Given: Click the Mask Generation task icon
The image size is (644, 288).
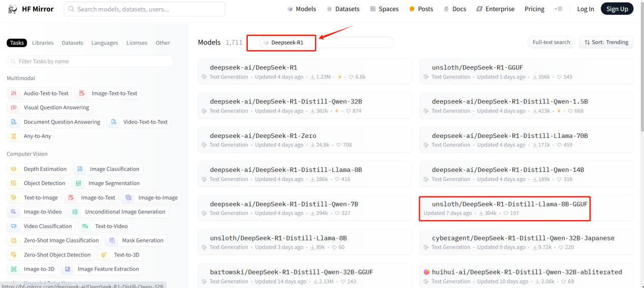Looking at the screenshot, I should tap(112, 240).
